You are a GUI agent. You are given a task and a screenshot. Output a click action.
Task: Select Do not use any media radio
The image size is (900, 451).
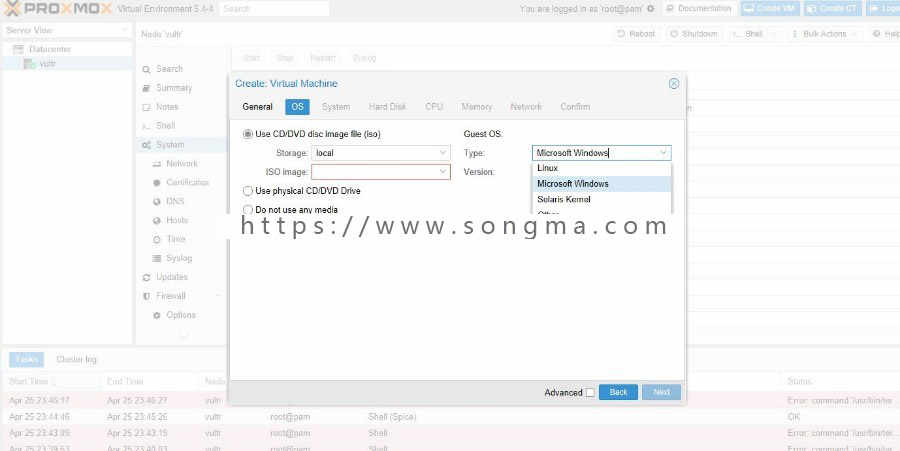click(248, 209)
